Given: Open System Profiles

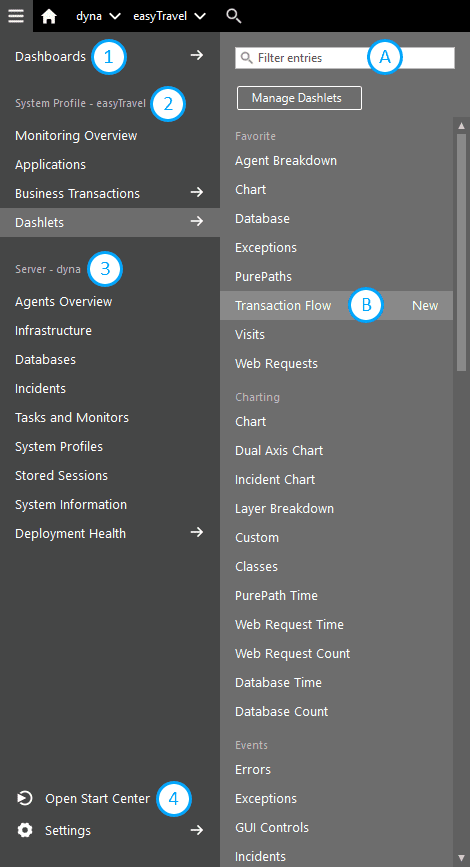Looking at the screenshot, I should click(x=59, y=447).
